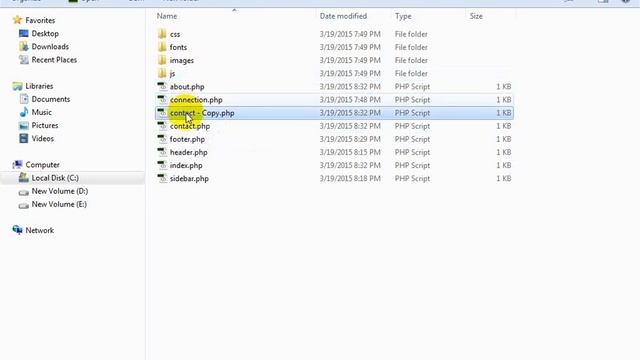Screen dimensions: 640x360
Task: Click the connection.php file icon
Action: click(162, 100)
